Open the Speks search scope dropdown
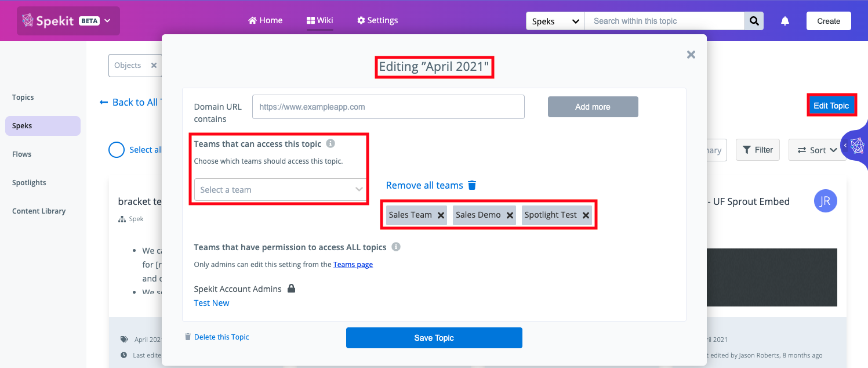The width and height of the screenshot is (868, 368). [x=555, y=21]
